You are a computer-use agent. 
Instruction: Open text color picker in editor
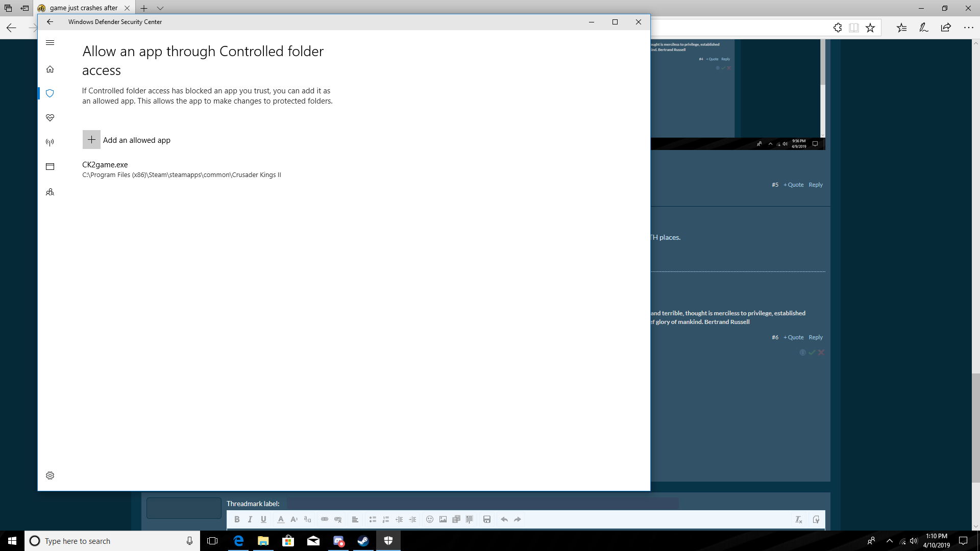[x=281, y=519]
